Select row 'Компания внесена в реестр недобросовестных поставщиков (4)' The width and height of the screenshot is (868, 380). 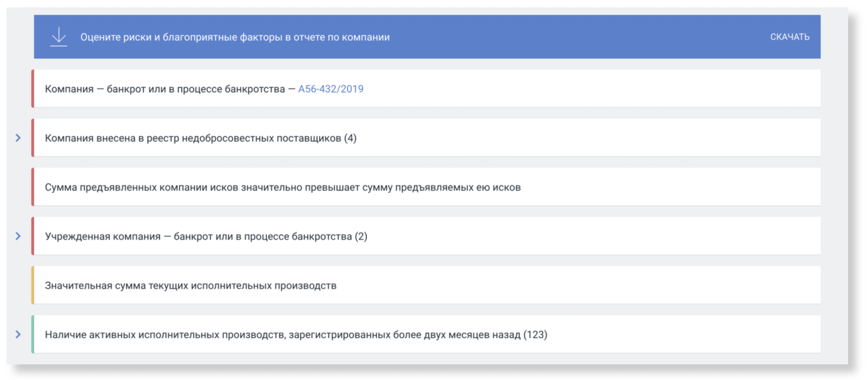(426, 138)
